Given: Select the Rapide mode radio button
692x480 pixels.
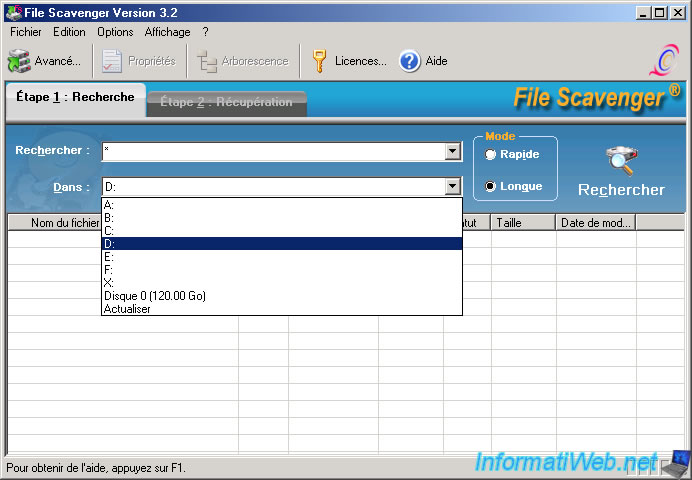Looking at the screenshot, I should click(490, 155).
